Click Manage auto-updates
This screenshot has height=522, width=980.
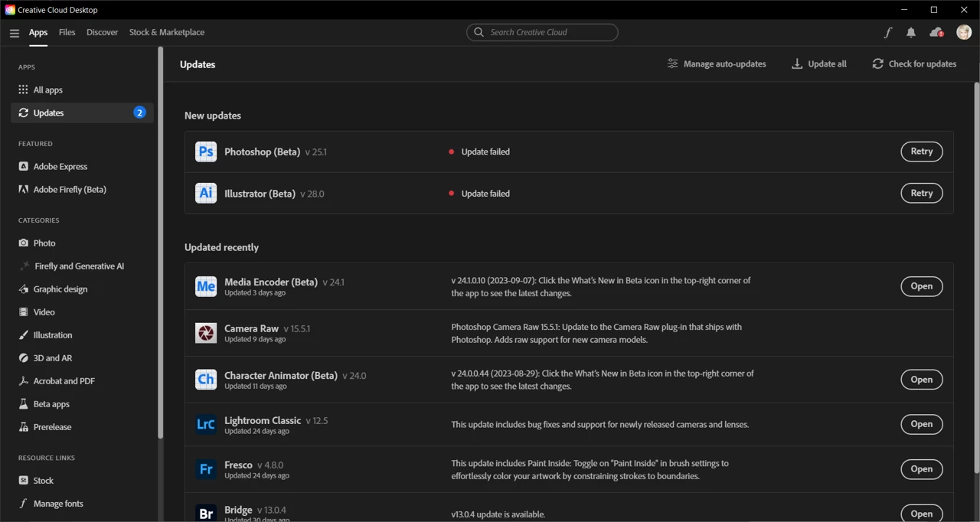tap(717, 64)
